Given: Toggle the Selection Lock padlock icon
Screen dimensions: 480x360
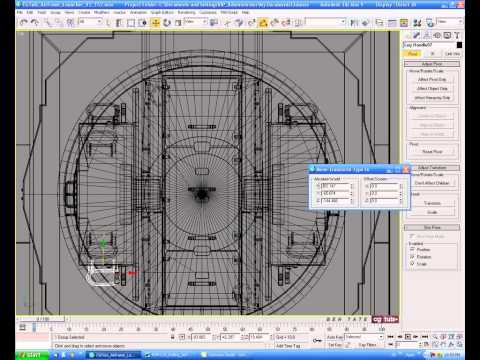Looking at the screenshot, I should [173, 337].
